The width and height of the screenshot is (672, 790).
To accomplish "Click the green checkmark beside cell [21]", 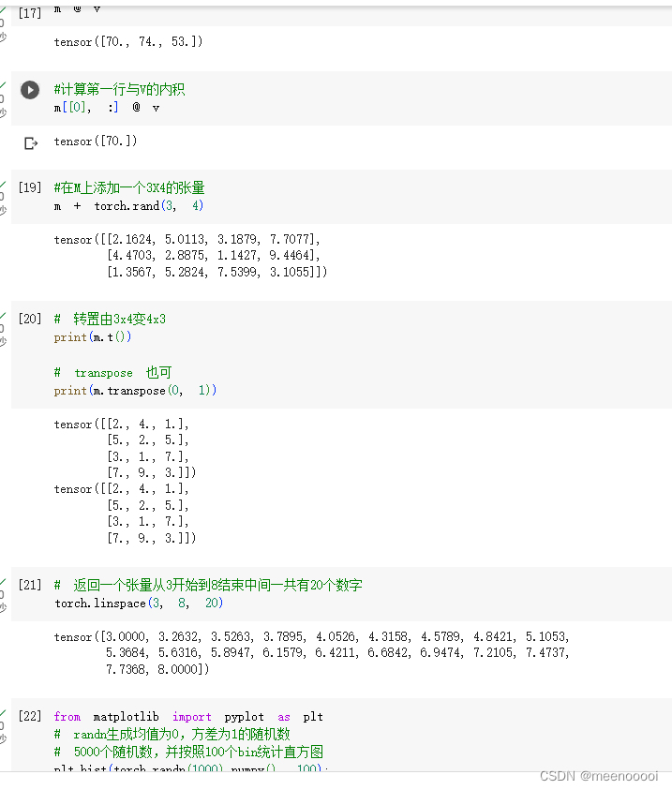I will coord(3,581).
